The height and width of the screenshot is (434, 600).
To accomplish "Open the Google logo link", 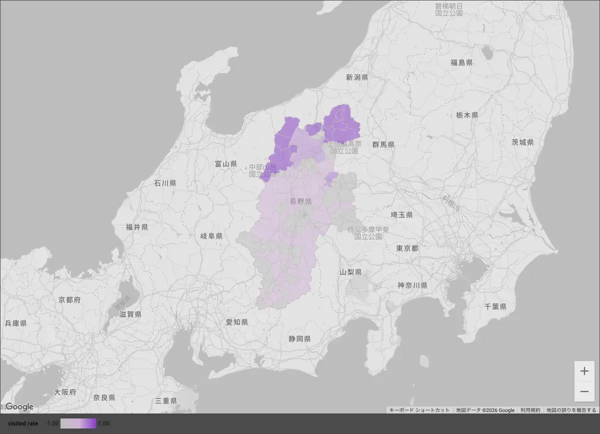I will (19, 406).
